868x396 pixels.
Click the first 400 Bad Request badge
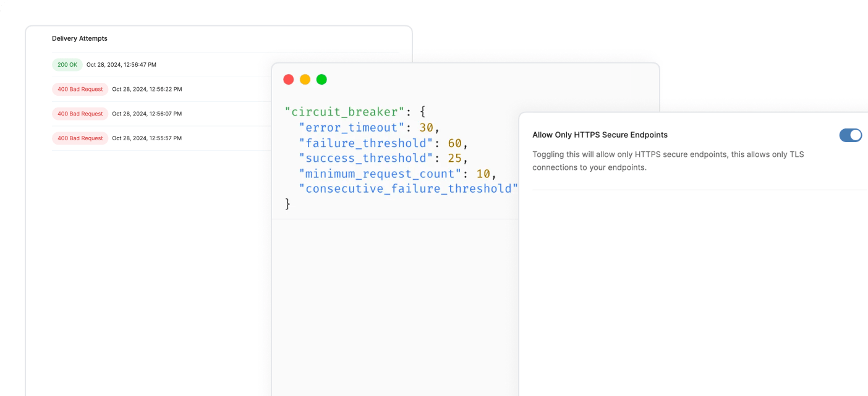coord(80,89)
